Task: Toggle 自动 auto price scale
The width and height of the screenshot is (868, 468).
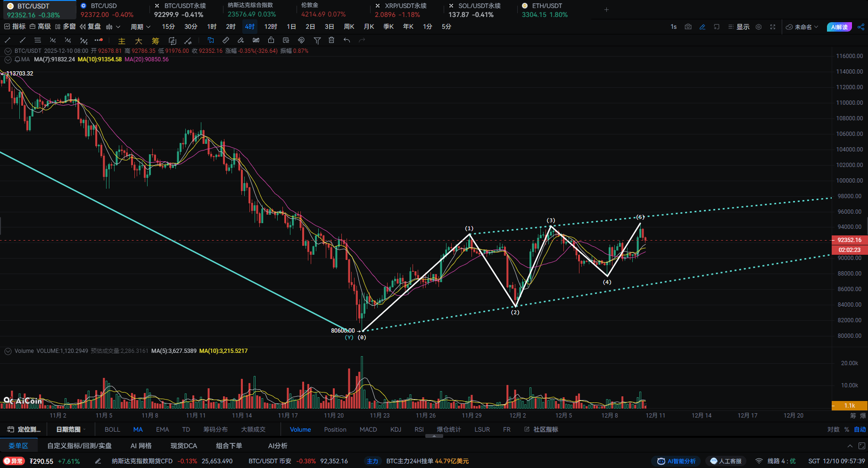Action: click(x=860, y=429)
